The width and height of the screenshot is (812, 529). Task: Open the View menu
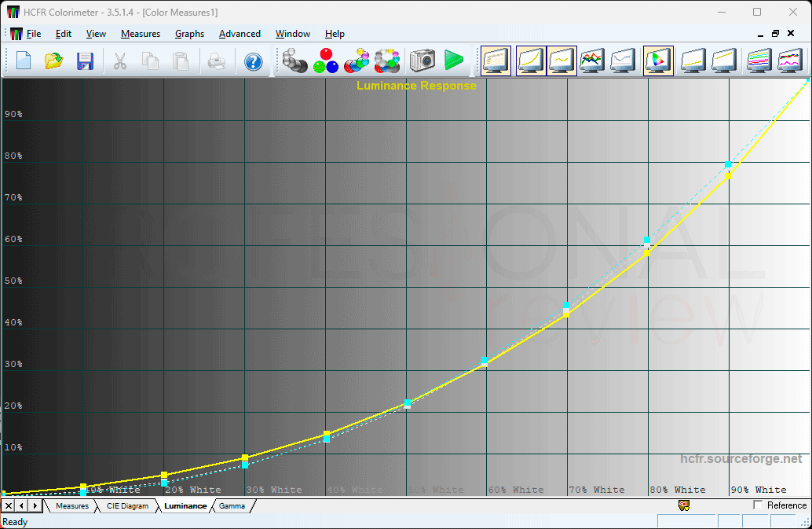pos(96,34)
